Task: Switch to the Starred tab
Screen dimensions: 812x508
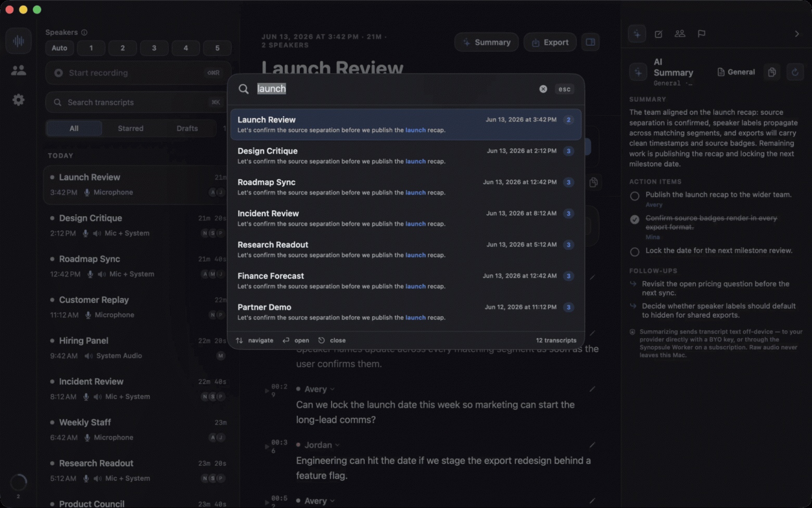Action: [131, 128]
